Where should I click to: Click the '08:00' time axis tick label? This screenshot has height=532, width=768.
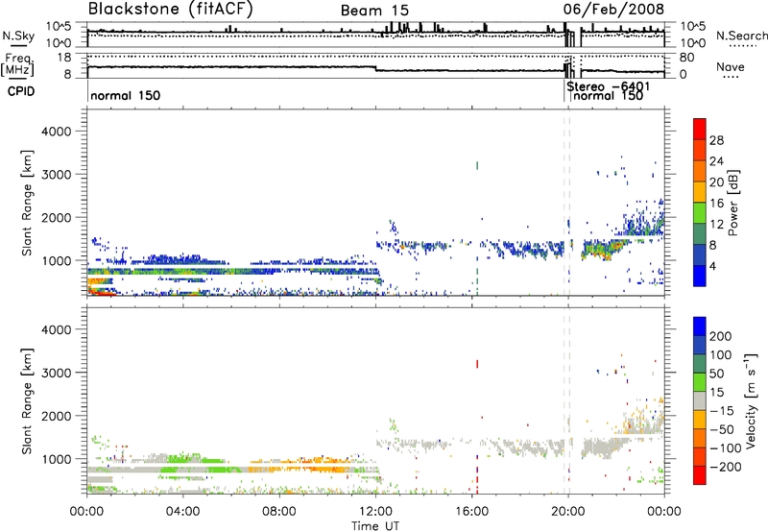click(x=279, y=512)
